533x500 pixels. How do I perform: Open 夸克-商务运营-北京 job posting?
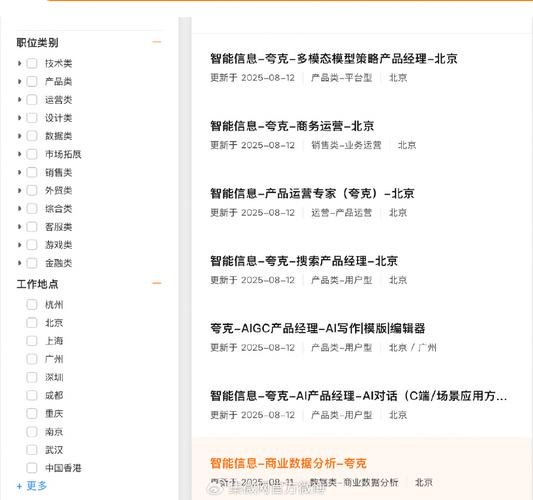pos(292,126)
